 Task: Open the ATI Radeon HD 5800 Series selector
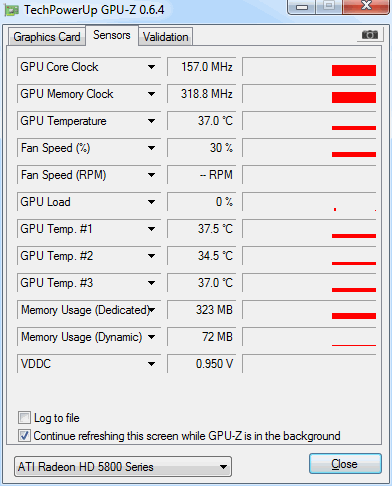123,467
